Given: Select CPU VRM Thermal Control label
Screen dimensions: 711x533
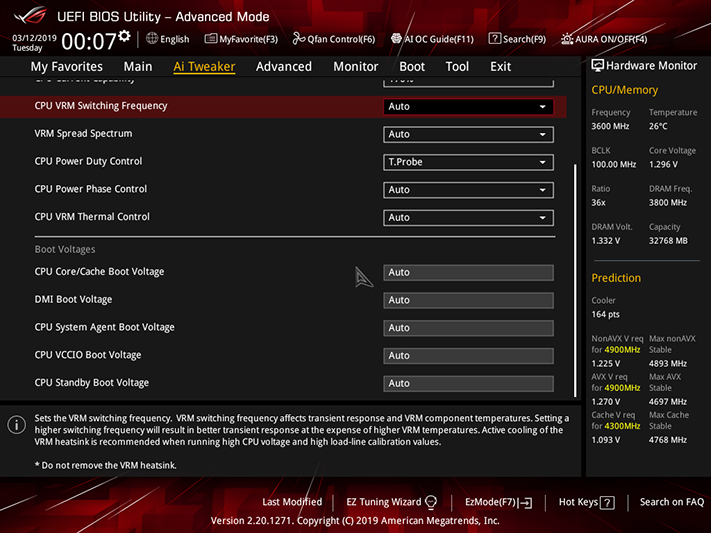Looking at the screenshot, I should (x=92, y=217).
